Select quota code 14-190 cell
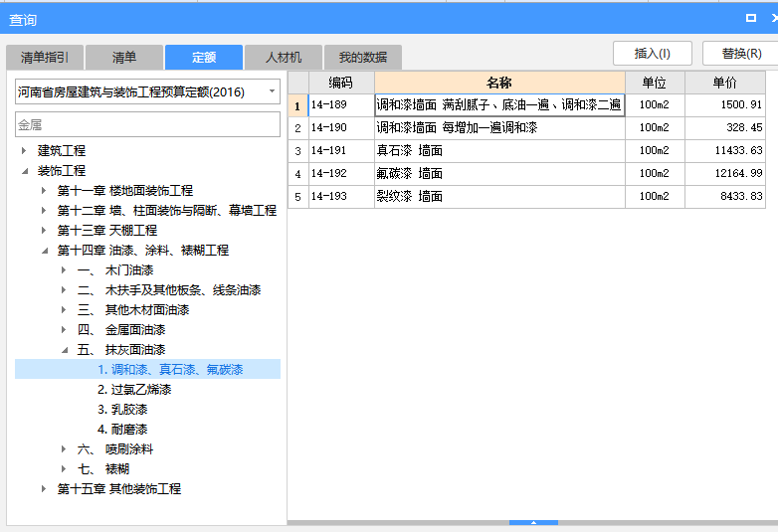This screenshot has height=532, width=778. coord(341,128)
